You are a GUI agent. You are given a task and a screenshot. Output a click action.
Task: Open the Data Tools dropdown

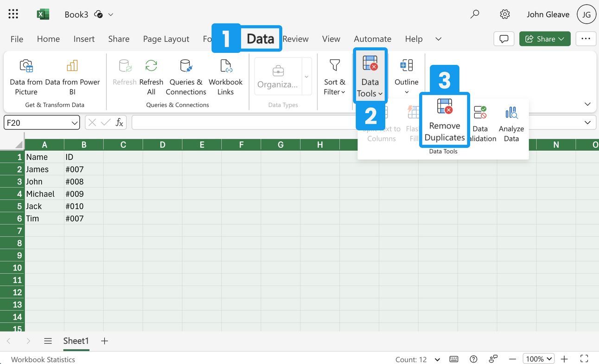point(370,77)
